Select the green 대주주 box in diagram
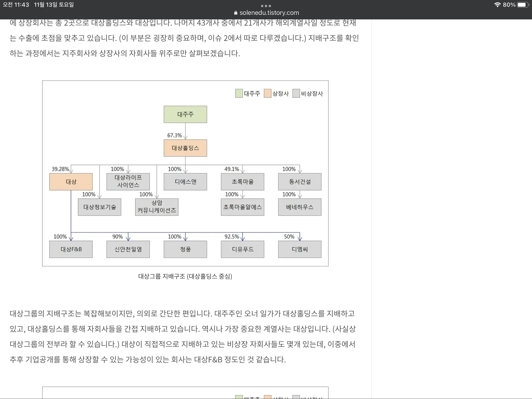The image size is (532, 399). pyautogui.click(x=185, y=114)
